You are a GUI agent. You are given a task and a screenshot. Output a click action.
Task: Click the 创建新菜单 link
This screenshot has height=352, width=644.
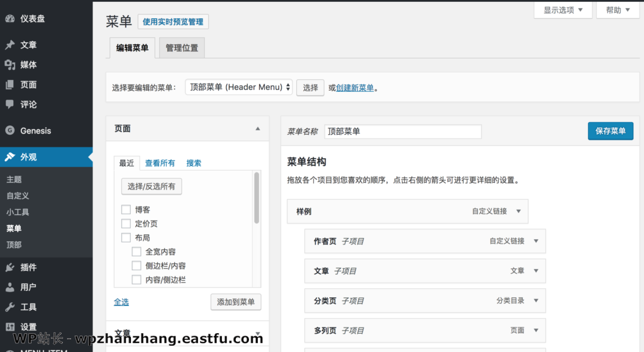tap(355, 88)
